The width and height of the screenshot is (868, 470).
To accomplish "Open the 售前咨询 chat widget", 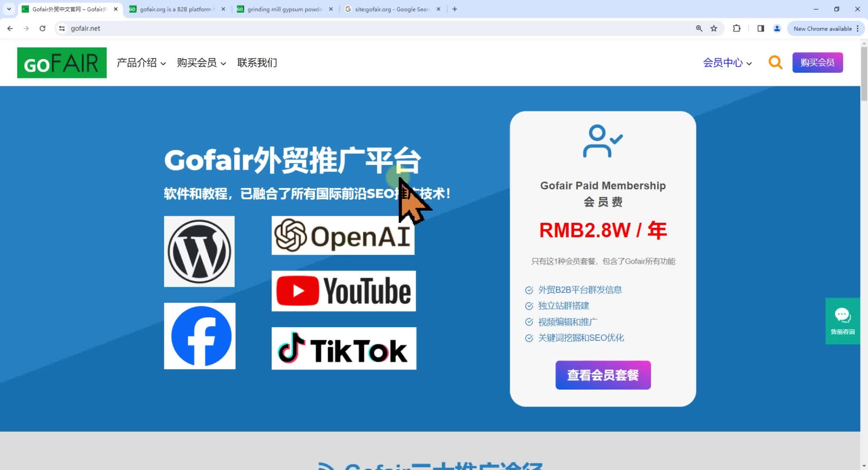I will click(x=842, y=321).
